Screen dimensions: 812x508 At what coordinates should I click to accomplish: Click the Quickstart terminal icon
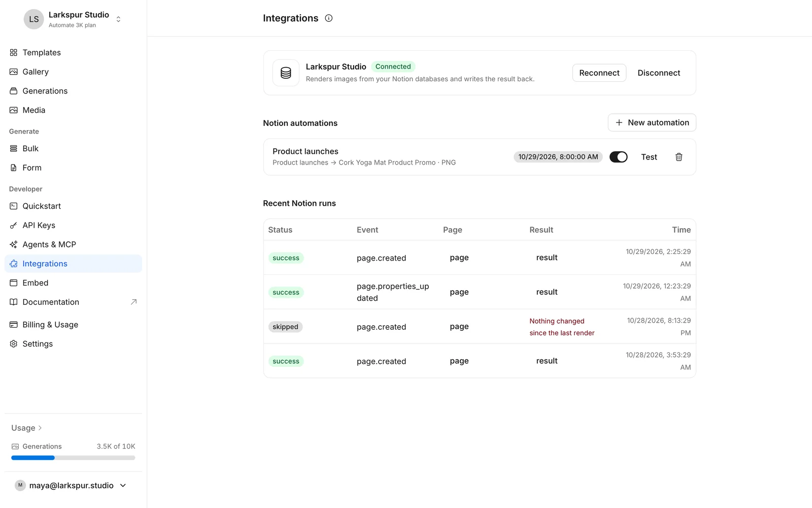pos(14,206)
